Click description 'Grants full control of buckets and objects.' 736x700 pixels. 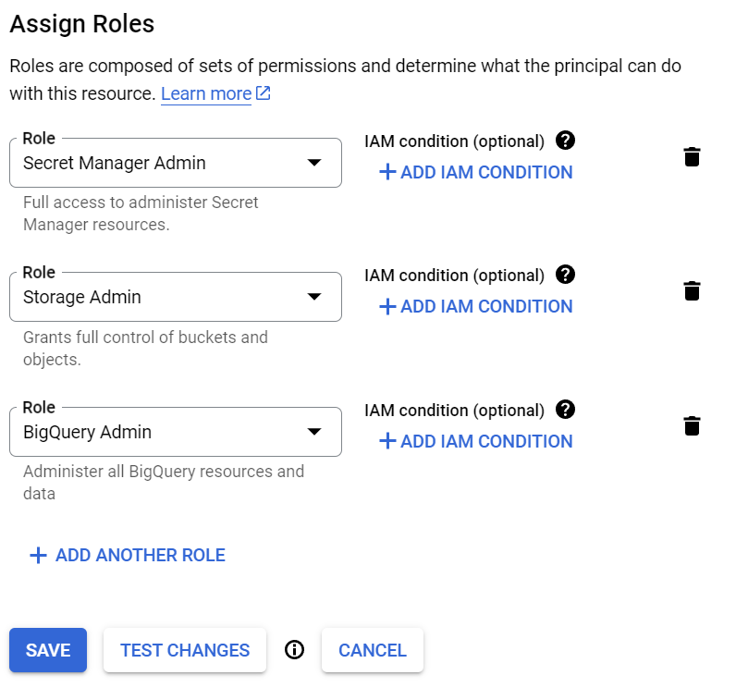click(145, 349)
